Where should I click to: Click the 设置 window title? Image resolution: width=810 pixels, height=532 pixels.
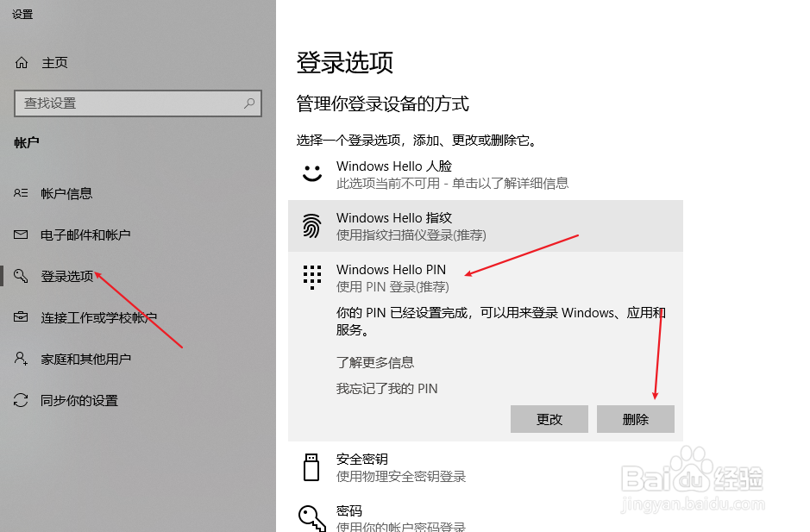coord(22,15)
